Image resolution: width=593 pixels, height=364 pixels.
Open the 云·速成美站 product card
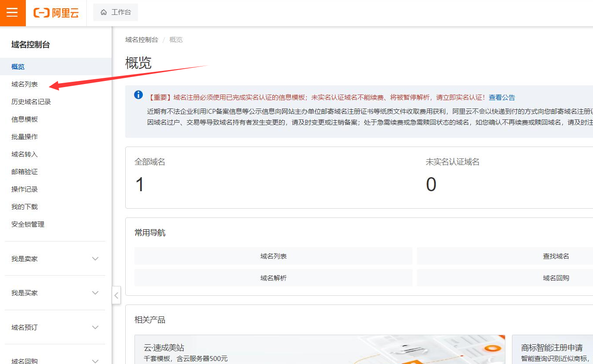(x=320, y=350)
